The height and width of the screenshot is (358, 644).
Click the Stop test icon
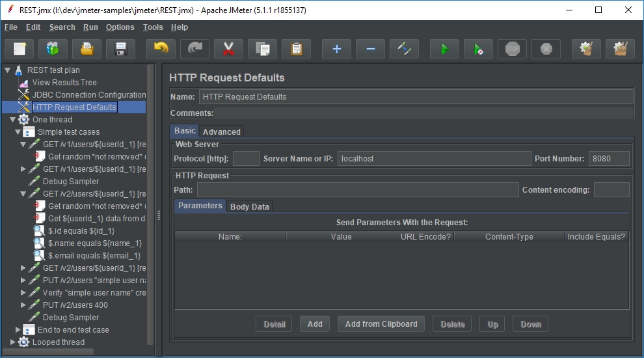tap(512, 49)
